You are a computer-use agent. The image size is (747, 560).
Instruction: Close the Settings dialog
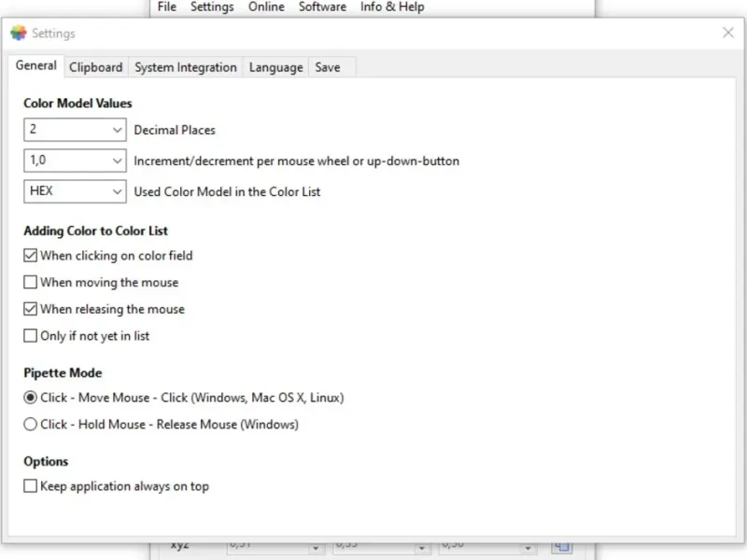(x=728, y=33)
